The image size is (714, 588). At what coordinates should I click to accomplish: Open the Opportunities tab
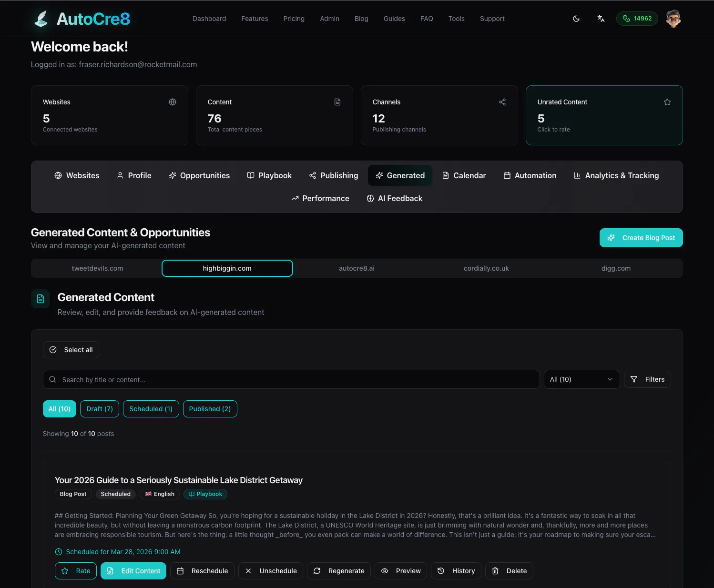coord(199,175)
